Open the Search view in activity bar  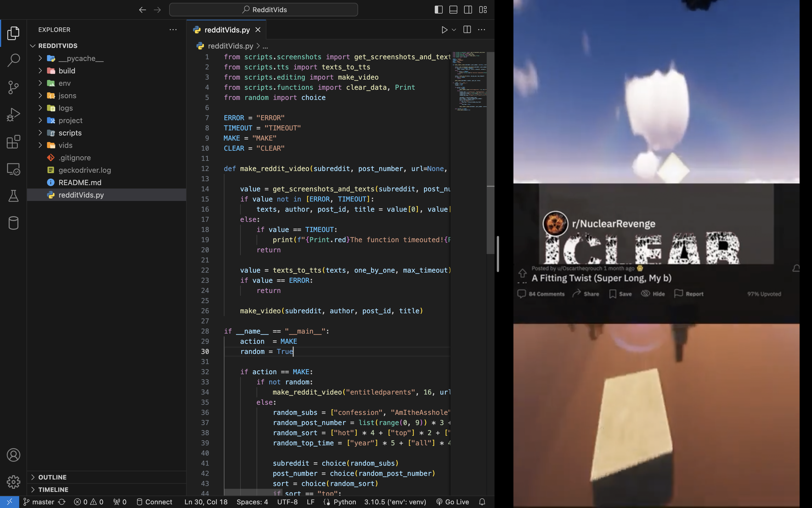click(x=14, y=60)
